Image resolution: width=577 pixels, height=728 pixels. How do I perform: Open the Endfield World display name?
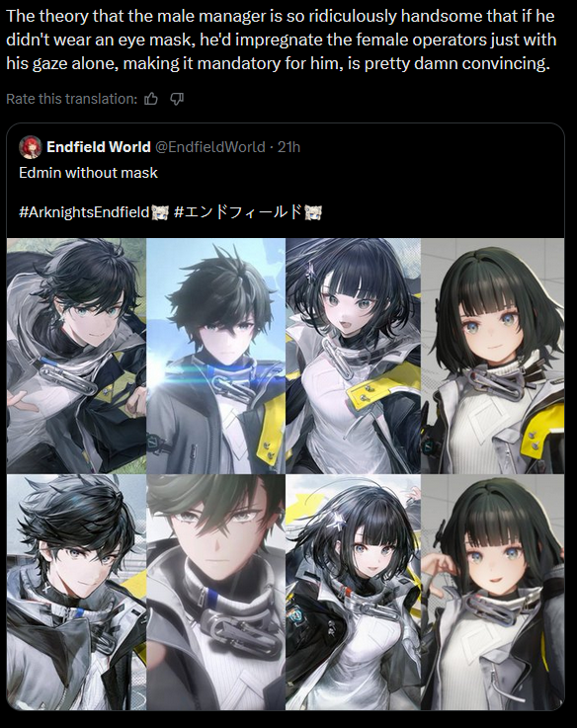99,147
